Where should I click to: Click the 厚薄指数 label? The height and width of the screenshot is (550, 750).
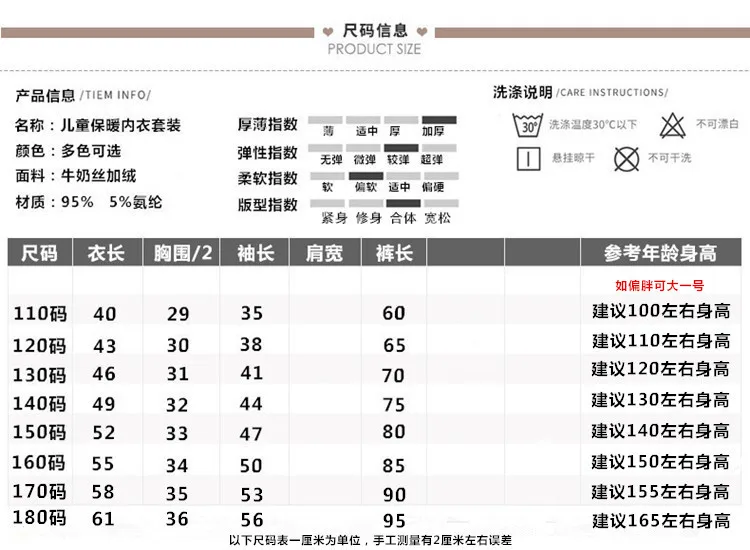tap(268, 124)
